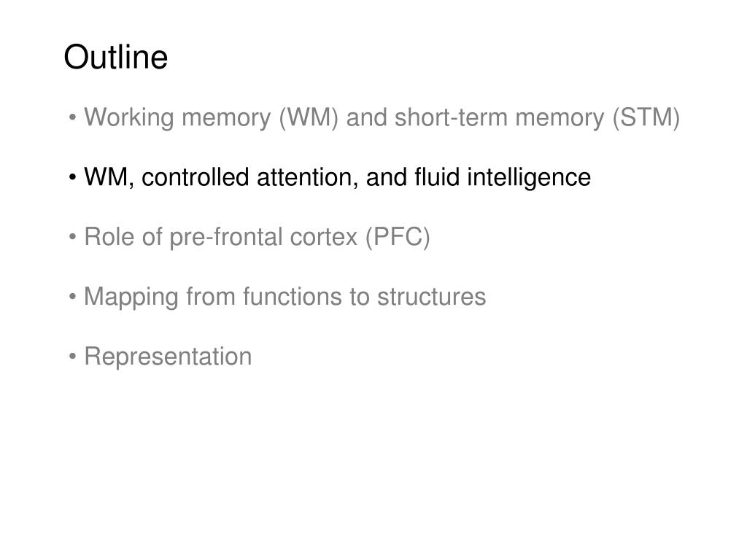The height and width of the screenshot is (560, 747).
Task: Click the "(WM)" abbreviation in first bullet
Action: tap(309, 117)
